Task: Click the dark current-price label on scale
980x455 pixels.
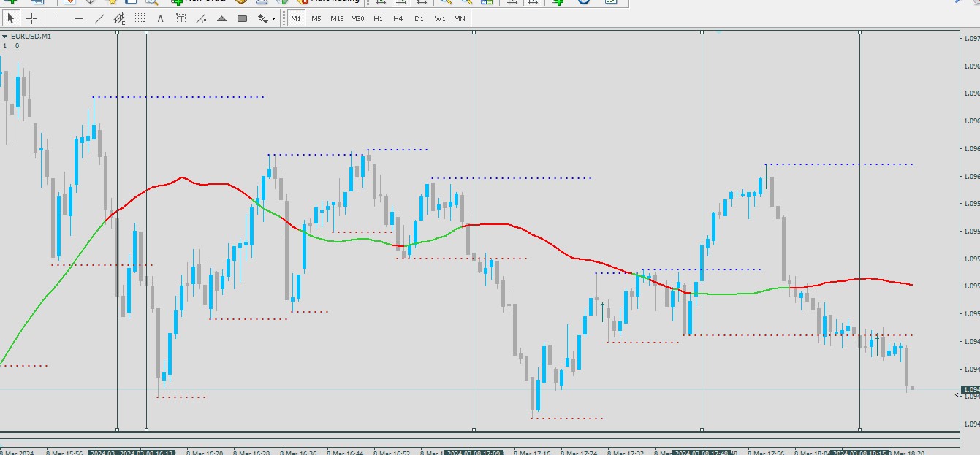Action: (x=970, y=390)
